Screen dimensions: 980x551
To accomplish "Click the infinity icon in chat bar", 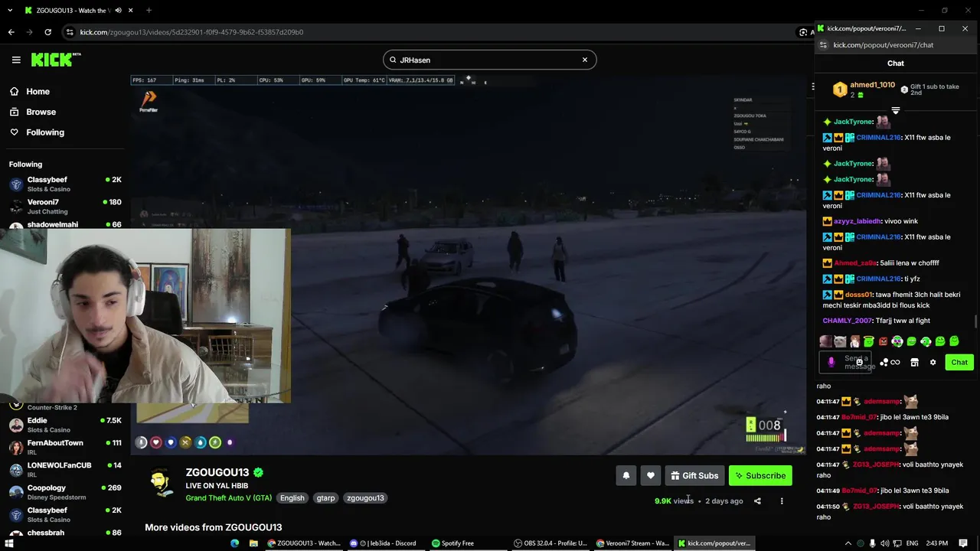I will click(x=895, y=363).
